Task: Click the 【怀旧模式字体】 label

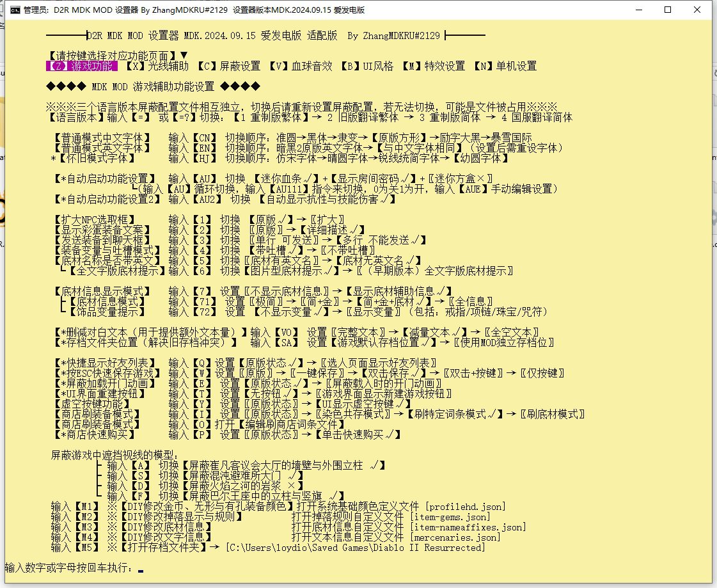Action: (x=97, y=158)
